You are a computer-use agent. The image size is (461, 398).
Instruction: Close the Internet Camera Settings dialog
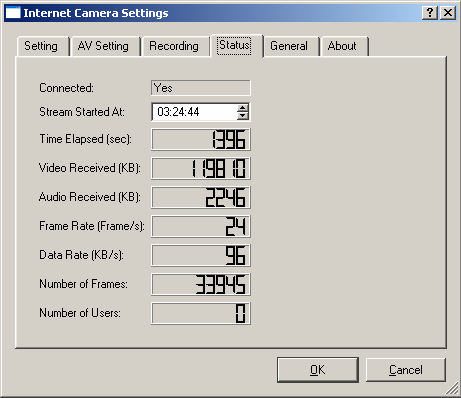[448, 13]
